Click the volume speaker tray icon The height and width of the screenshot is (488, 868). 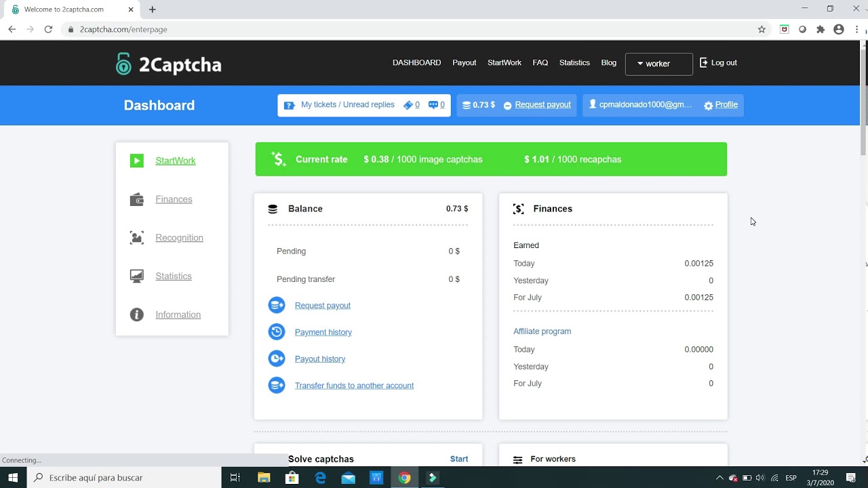click(x=760, y=478)
